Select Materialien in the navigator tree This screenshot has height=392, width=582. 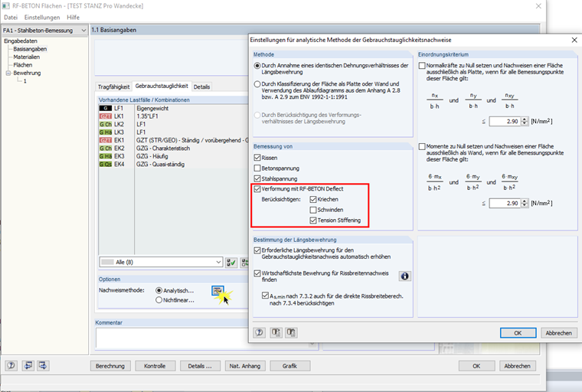(26, 57)
